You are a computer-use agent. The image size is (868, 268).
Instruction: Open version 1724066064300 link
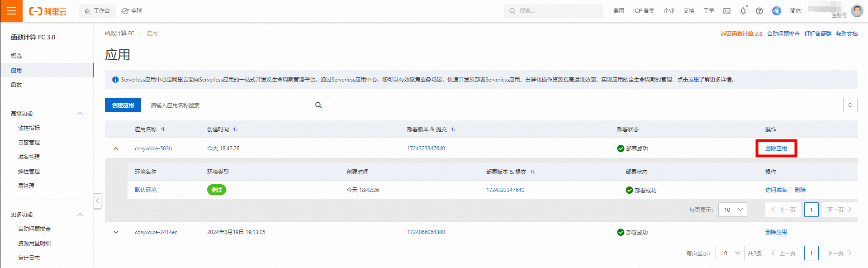click(426, 232)
